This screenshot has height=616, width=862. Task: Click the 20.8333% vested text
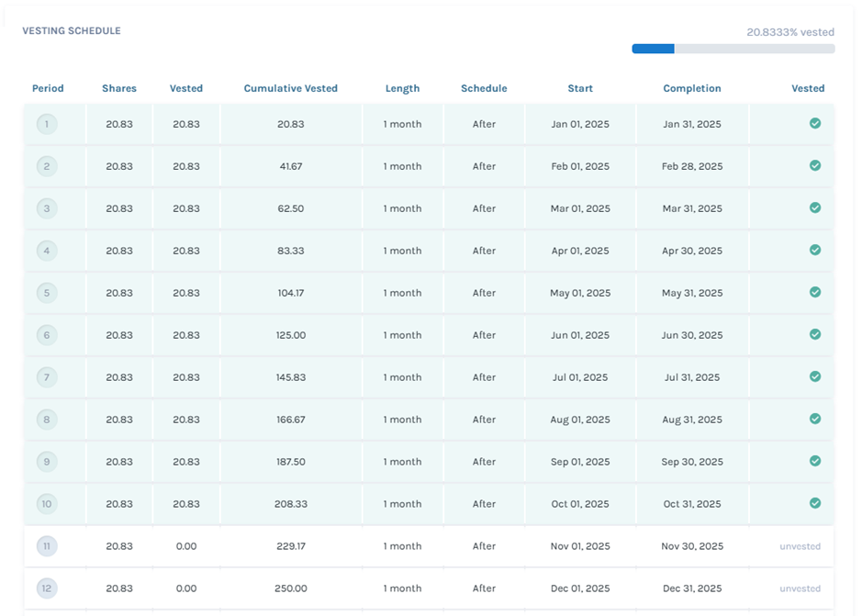click(789, 32)
